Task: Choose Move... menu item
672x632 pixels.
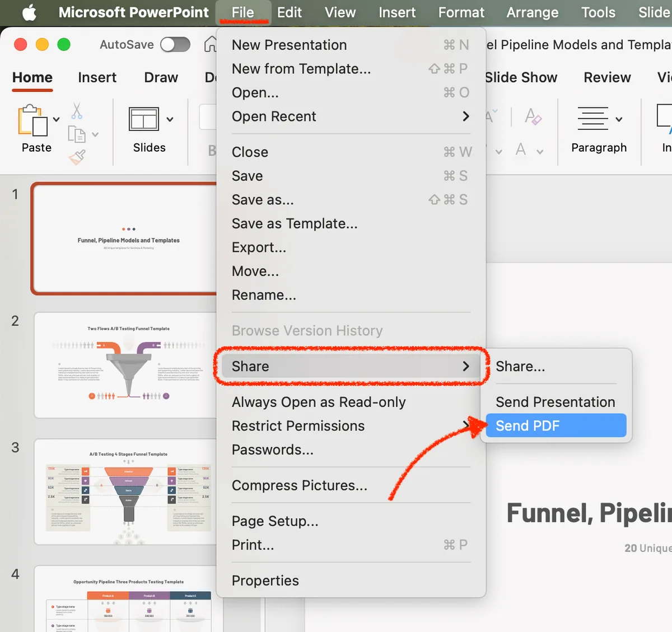Action: [x=351, y=271]
